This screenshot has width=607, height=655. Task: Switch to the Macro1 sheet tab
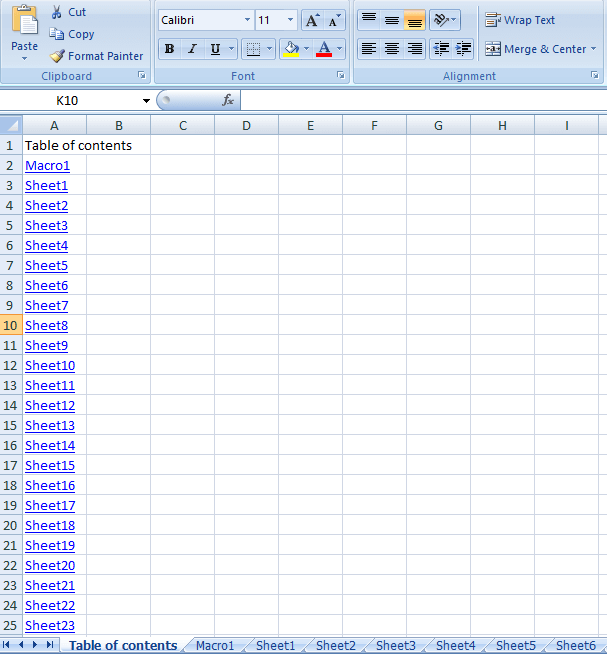(215, 646)
